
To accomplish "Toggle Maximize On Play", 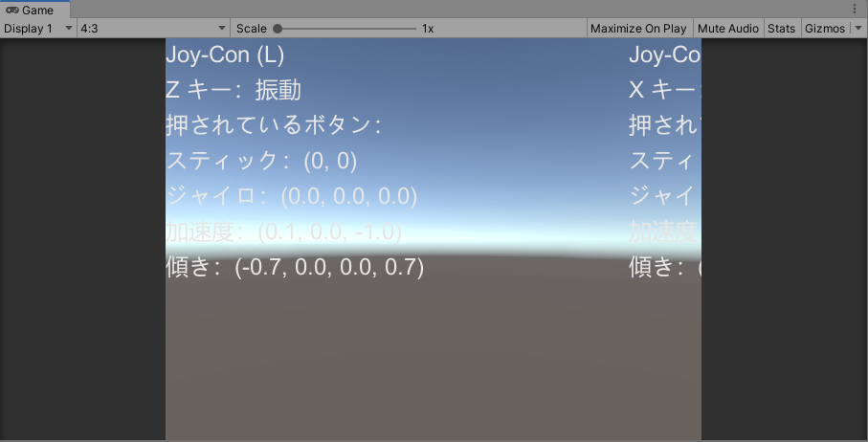I will [638, 28].
